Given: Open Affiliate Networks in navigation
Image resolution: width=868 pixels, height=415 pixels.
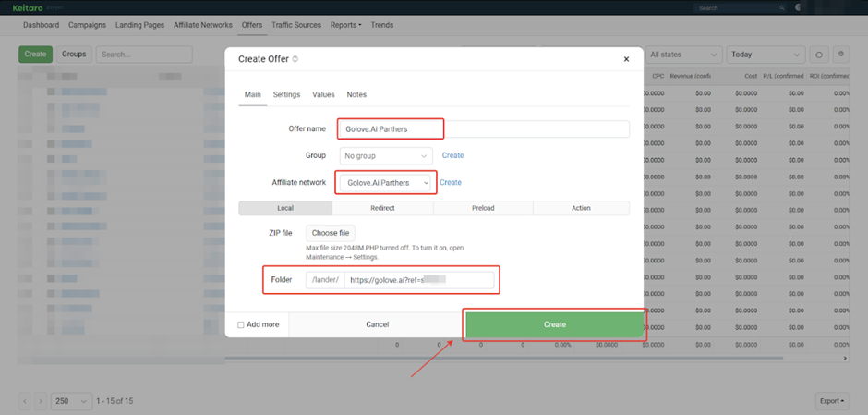Looking at the screenshot, I should click(x=202, y=25).
